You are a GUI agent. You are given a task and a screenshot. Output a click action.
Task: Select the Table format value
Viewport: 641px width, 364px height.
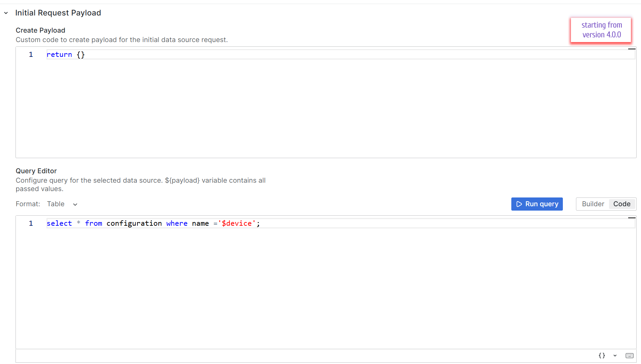point(56,204)
